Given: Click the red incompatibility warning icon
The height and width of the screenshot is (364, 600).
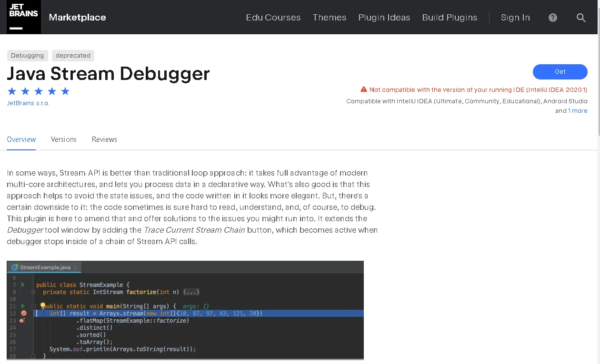Looking at the screenshot, I should (x=364, y=89).
